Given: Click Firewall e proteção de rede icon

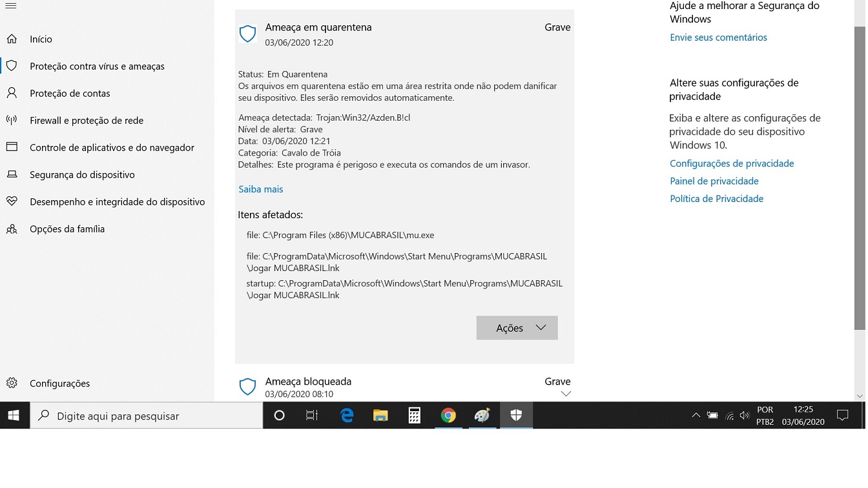Looking at the screenshot, I should coord(12,120).
